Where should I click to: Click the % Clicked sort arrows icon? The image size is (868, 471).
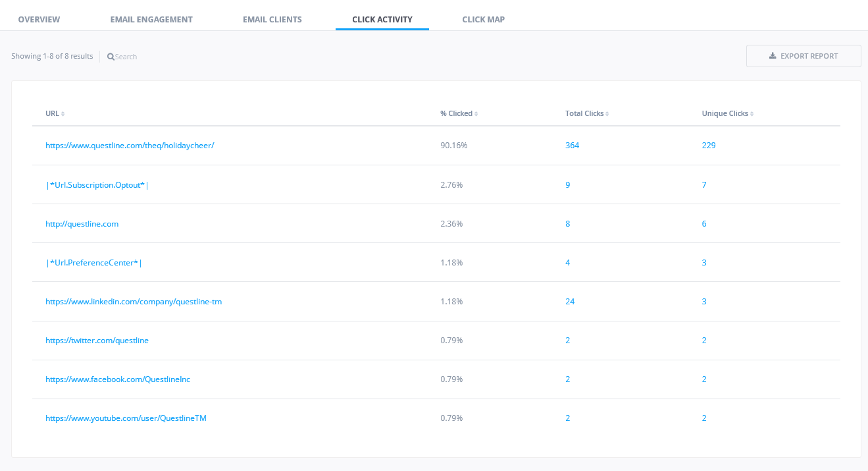(x=476, y=114)
